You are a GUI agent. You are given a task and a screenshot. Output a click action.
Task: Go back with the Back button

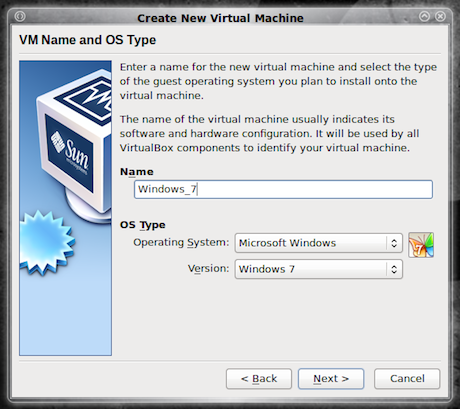pyautogui.click(x=259, y=379)
